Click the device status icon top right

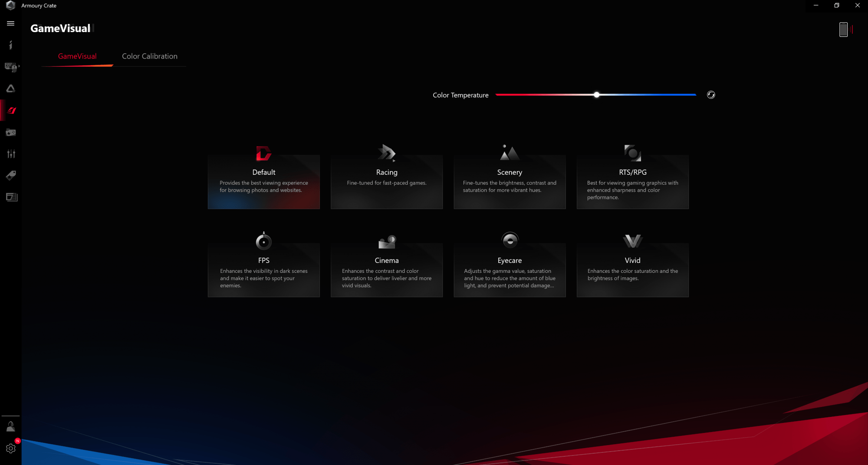coord(843,29)
